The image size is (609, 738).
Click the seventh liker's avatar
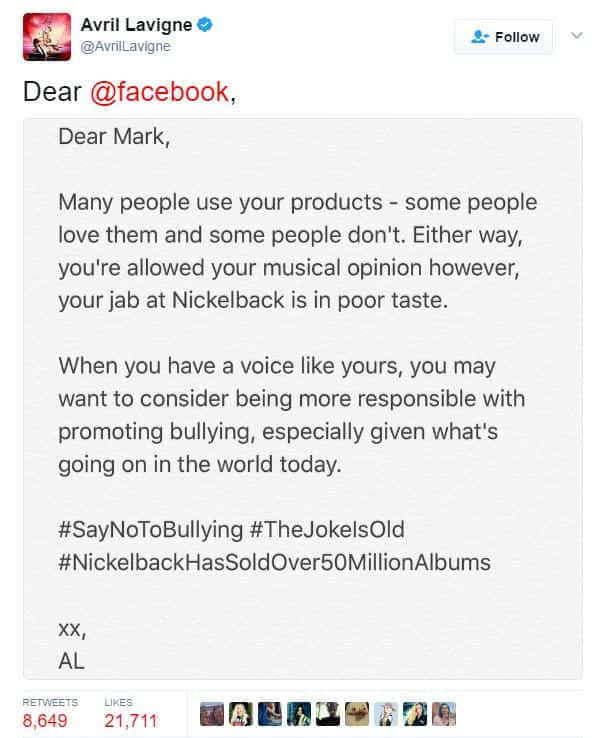(x=384, y=713)
